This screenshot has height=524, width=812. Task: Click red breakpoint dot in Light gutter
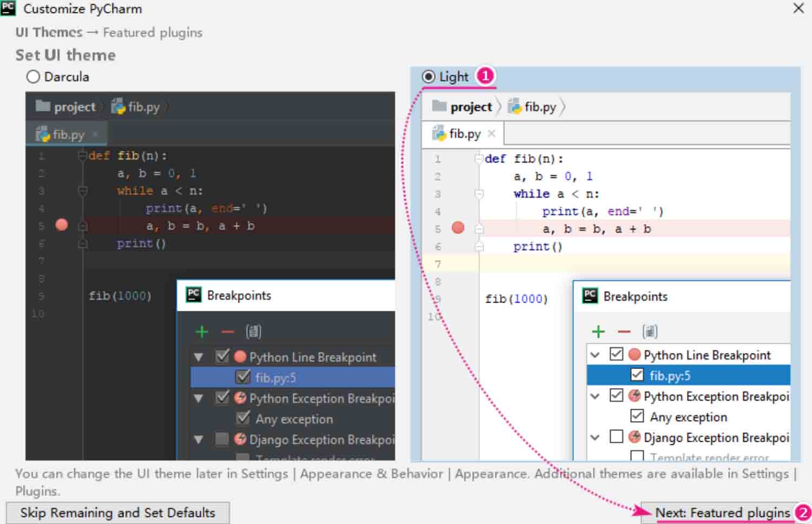click(458, 227)
